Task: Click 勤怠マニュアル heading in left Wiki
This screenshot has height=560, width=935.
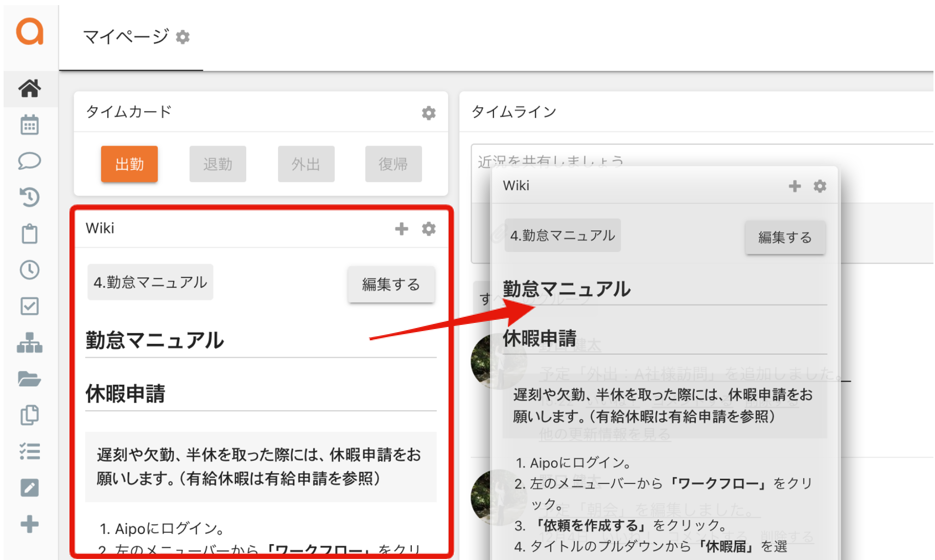Action: click(155, 340)
